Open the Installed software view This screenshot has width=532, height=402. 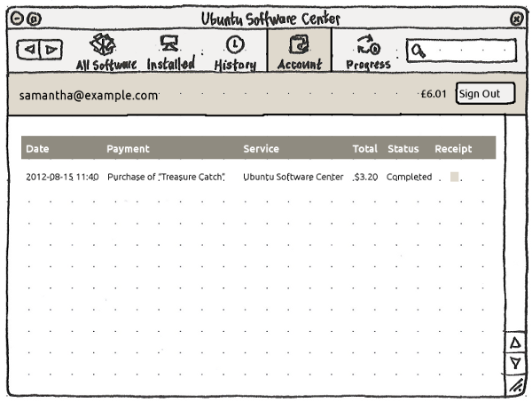click(x=170, y=51)
